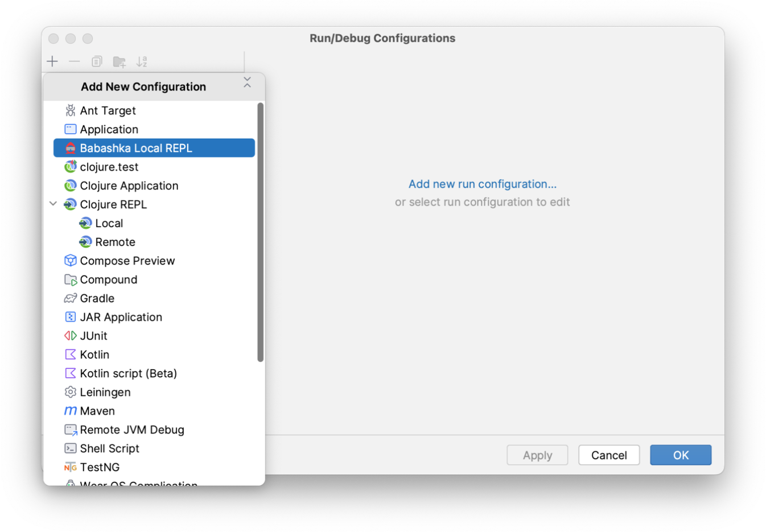Screen dimensions: 766x532
Task: Click the new folder toolbar icon
Action: pyautogui.click(x=119, y=61)
